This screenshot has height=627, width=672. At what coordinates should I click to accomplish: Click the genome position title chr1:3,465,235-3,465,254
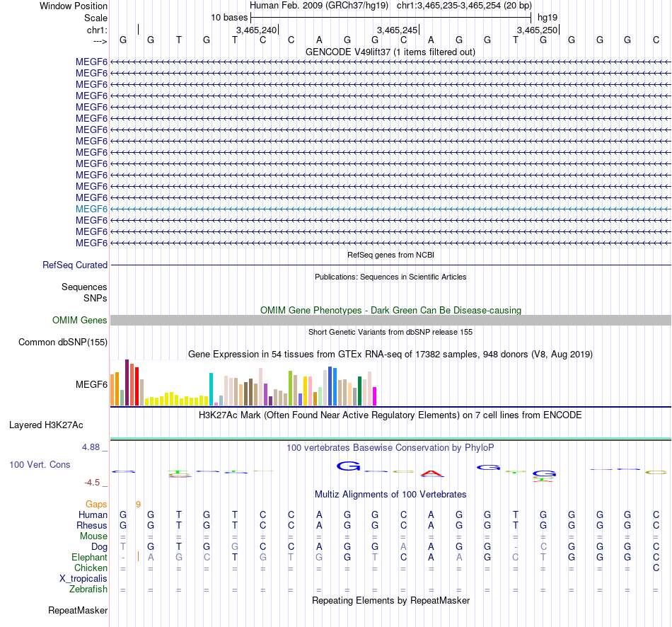point(464,6)
